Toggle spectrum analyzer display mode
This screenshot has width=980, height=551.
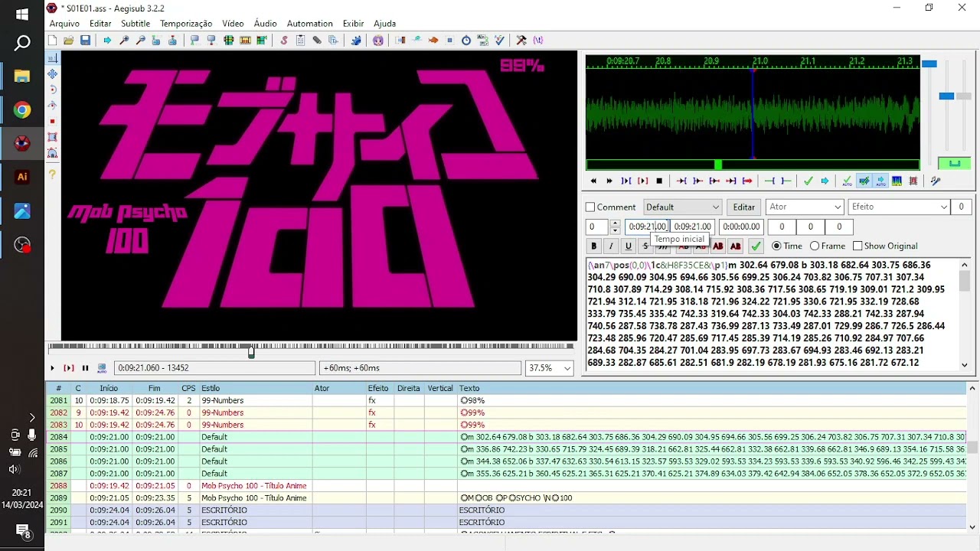[x=897, y=181]
